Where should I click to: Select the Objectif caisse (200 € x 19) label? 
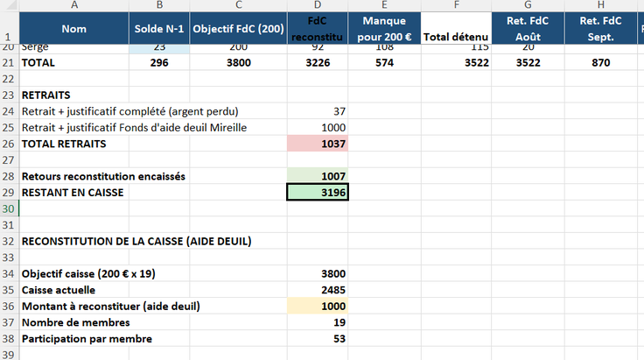point(88,273)
